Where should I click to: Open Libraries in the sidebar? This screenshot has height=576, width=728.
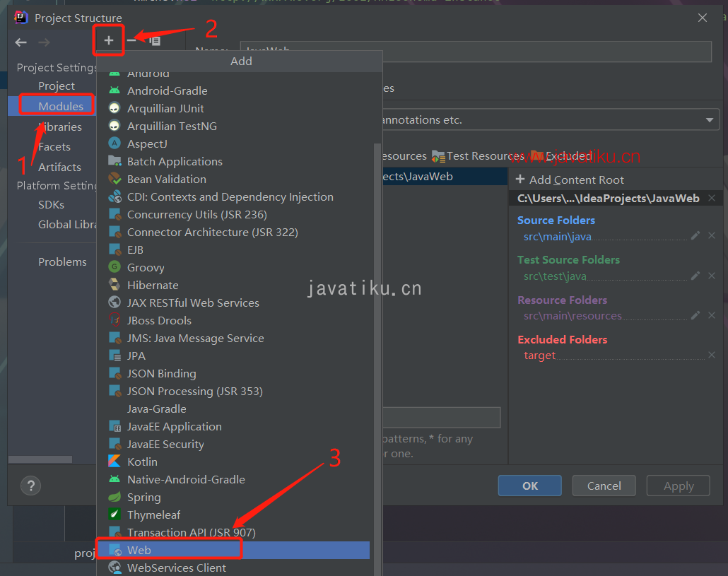pos(60,127)
